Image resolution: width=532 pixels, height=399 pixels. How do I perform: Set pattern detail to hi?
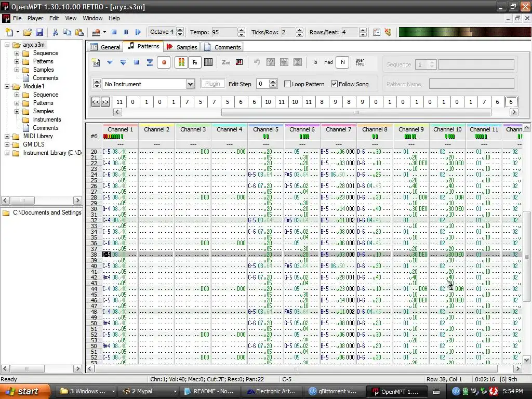(343, 62)
